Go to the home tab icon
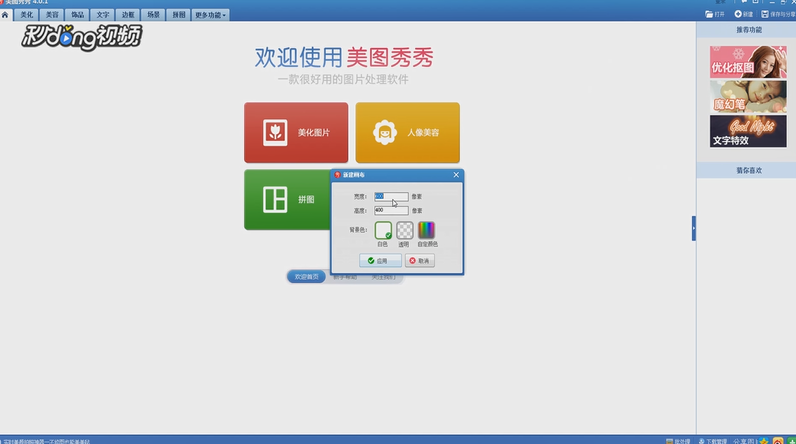Screen dimensions: 796x444 (x=5, y=15)
